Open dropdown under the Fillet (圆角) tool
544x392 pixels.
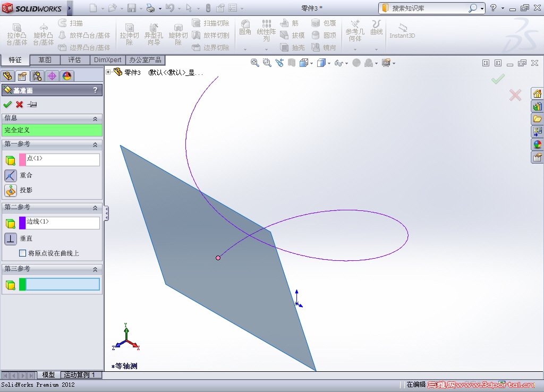tap(245, 49)
